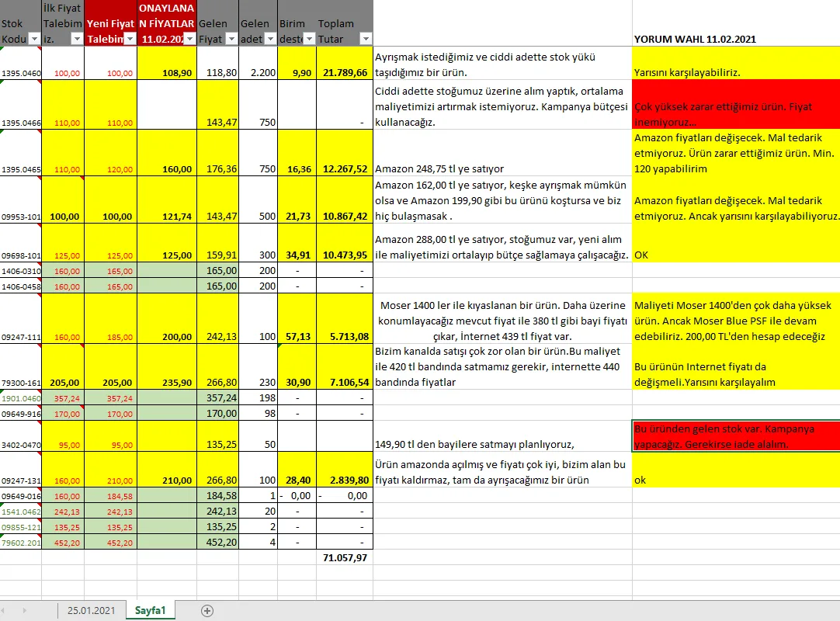Click the total amount cell 5.713,08
Image resolution: width=840 pixels, height=621 pixels.
pos(345,318)
